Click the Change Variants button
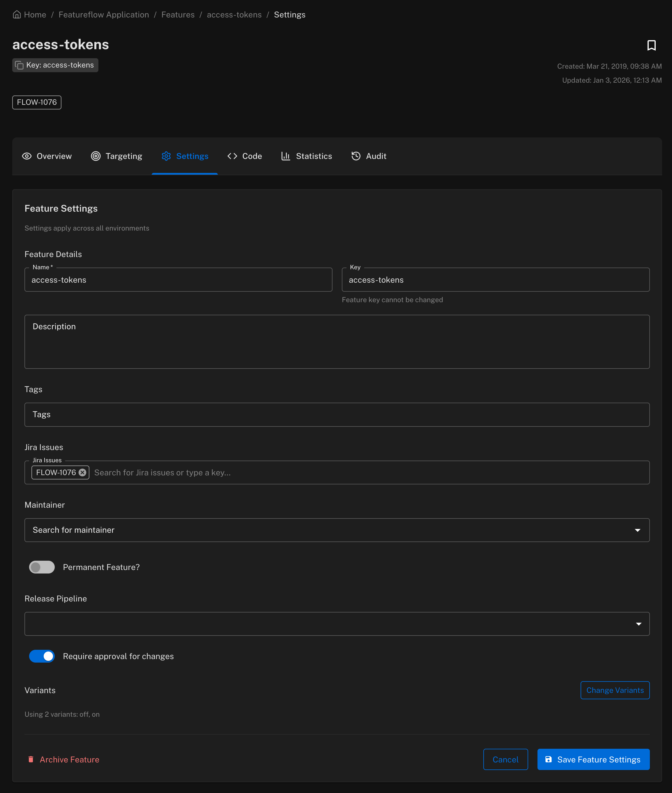672x793 pixels. 615,690
